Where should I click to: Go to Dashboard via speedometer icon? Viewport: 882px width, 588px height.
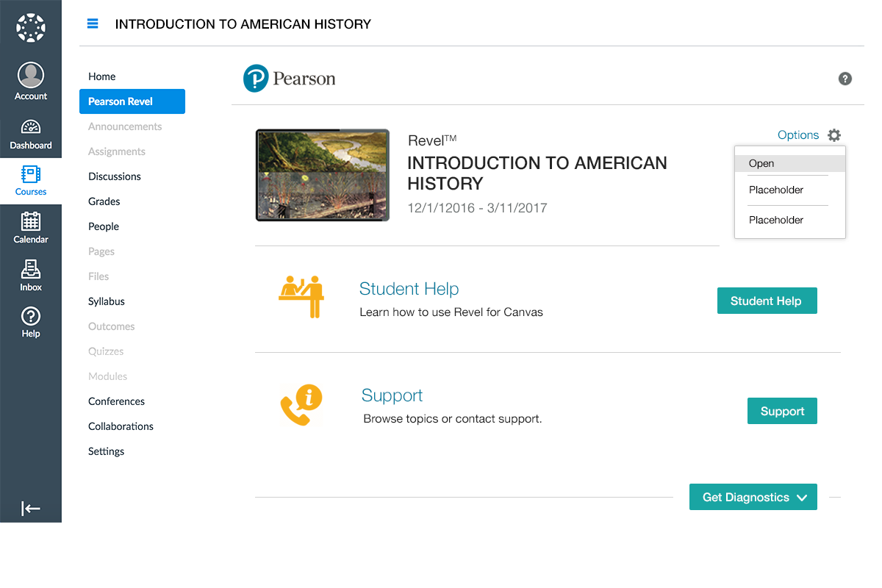point(31,128)
